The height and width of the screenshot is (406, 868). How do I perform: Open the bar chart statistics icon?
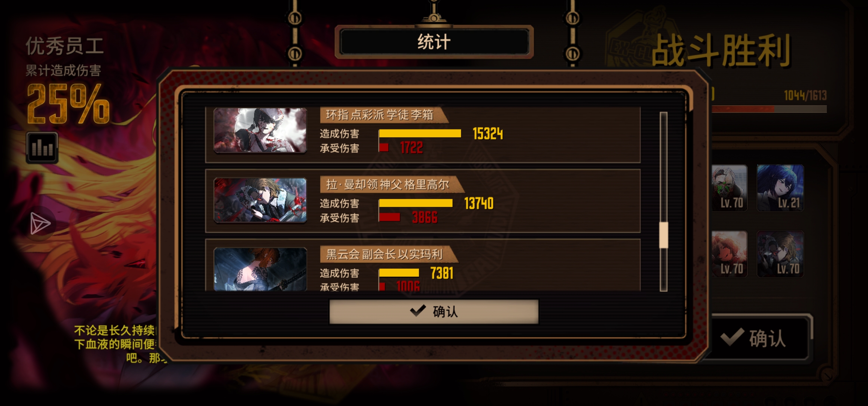(42, 148)
